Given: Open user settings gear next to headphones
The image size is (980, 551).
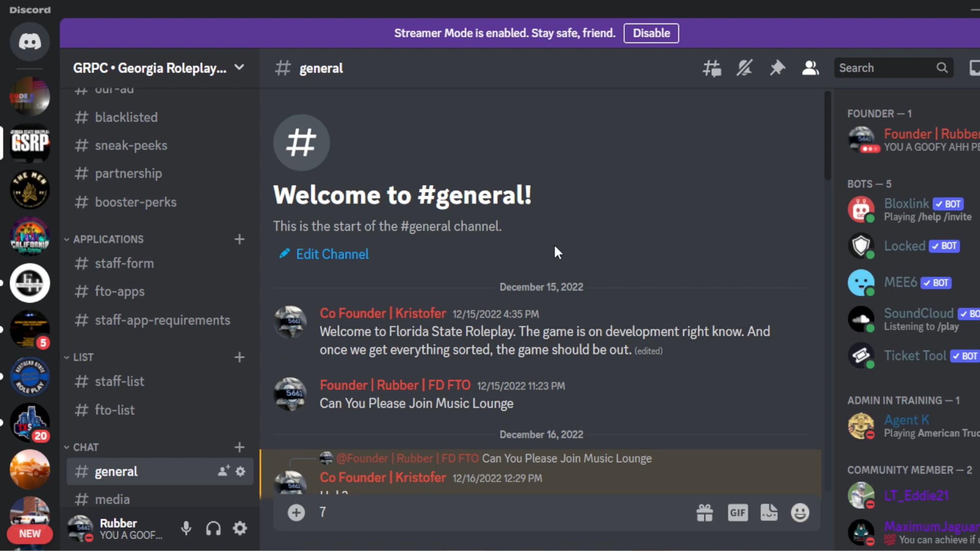Looking at the screenshot, I should pos(240,529).
